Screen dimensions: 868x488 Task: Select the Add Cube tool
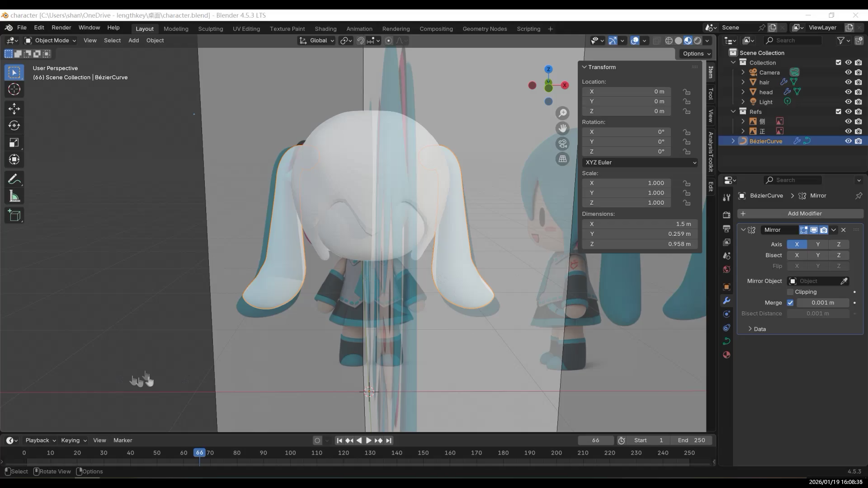pyautogui.click(x=14, y=216)
